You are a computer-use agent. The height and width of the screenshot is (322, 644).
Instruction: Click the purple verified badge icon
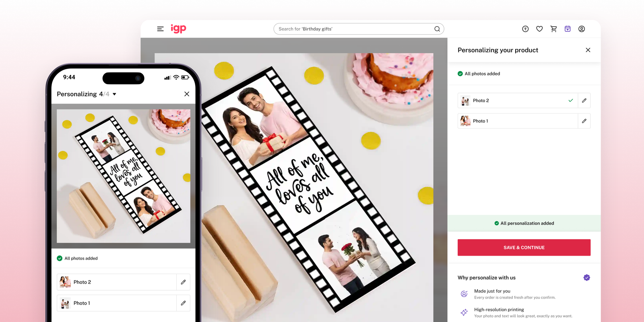coord(587,277)
